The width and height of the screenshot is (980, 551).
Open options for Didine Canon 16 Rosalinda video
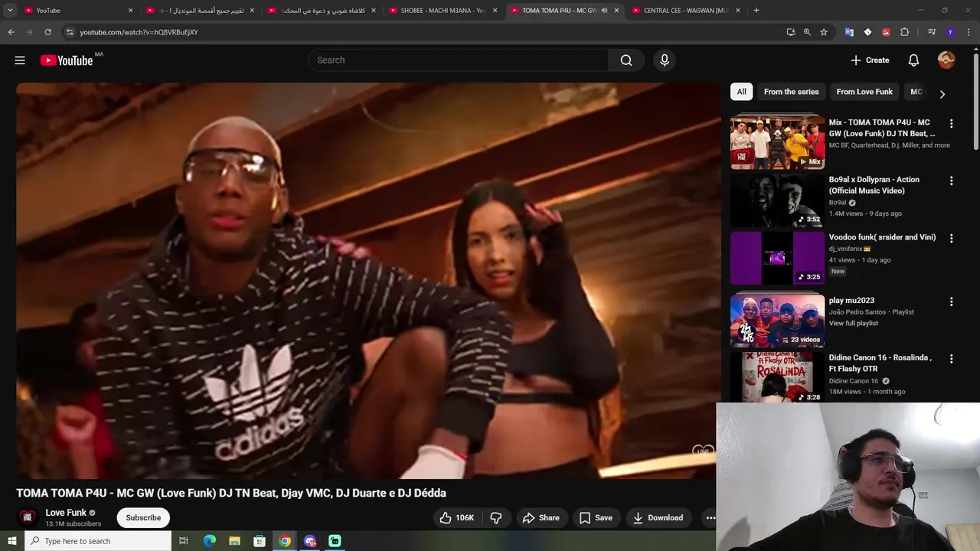(951, 359)
